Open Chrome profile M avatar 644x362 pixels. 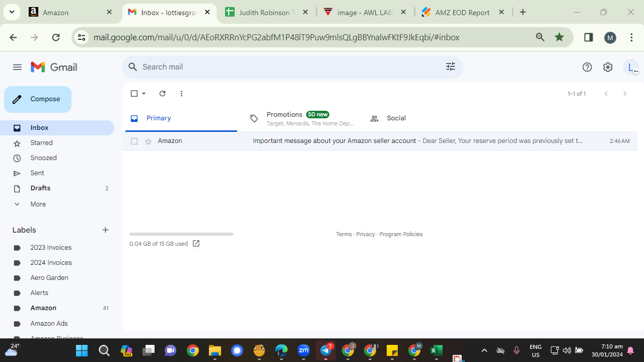tap(610, 37)
